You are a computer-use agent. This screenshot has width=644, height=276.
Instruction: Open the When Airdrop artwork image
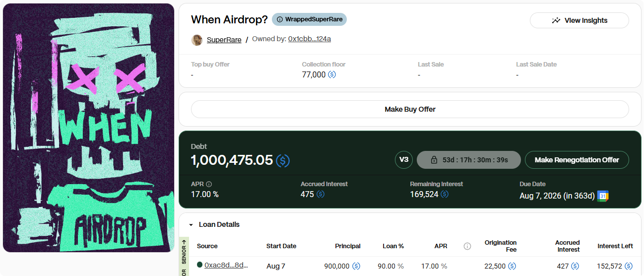tap(88, 128)
